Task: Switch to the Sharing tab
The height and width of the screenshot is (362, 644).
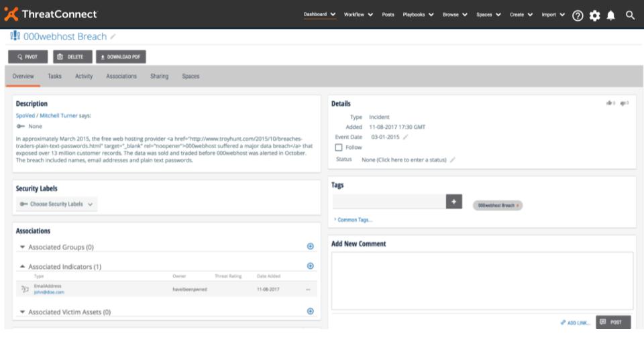Action: tap(160, 76)
